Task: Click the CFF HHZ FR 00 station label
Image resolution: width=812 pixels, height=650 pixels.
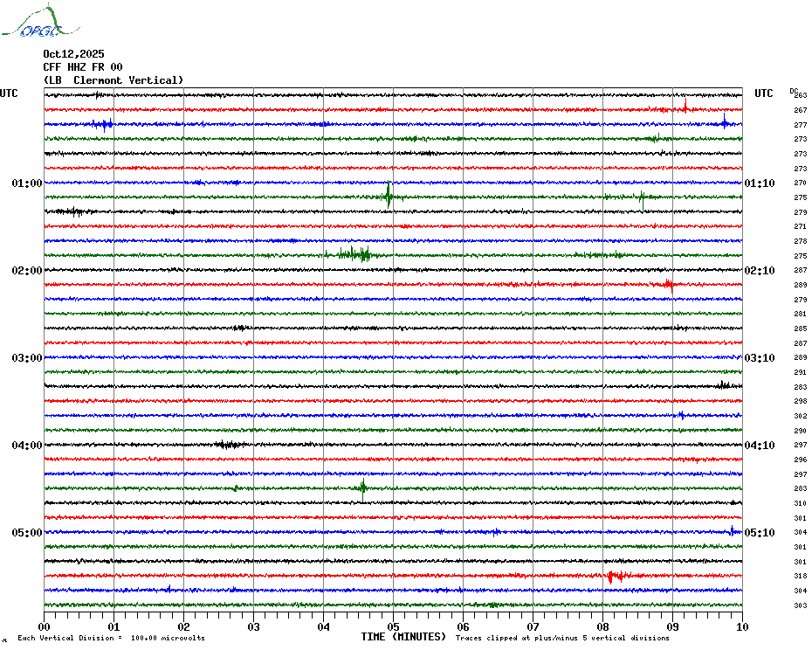Action: 83,67
